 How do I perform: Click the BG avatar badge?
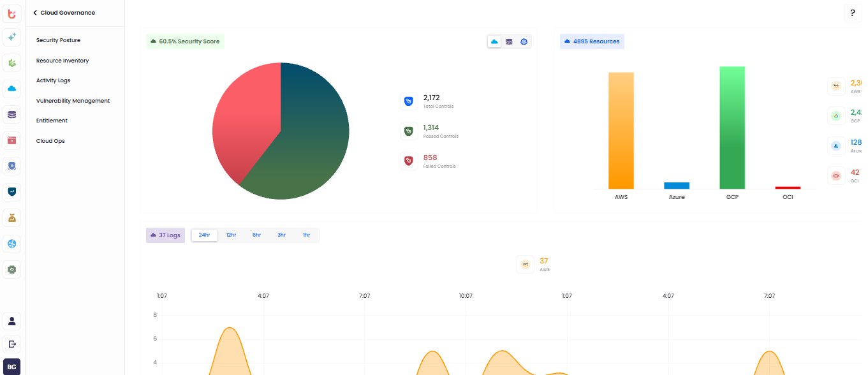point(11,367)
